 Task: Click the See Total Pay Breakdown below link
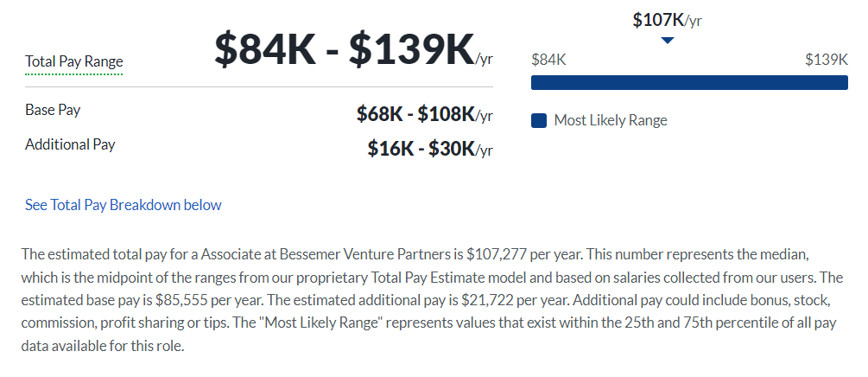point(124,205)
